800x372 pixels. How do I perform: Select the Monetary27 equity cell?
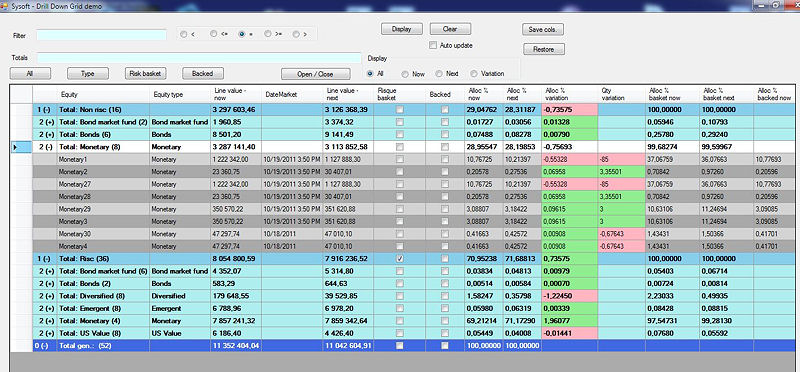[x=104, y=184]
